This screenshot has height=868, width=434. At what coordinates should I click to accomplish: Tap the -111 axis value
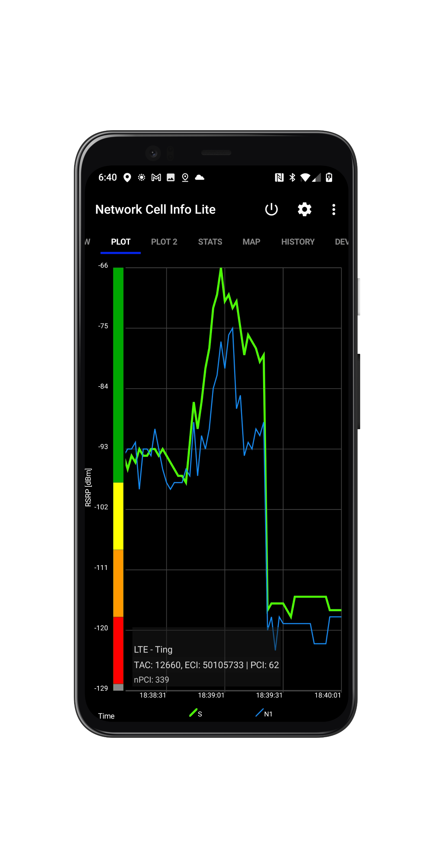point(101,568)
